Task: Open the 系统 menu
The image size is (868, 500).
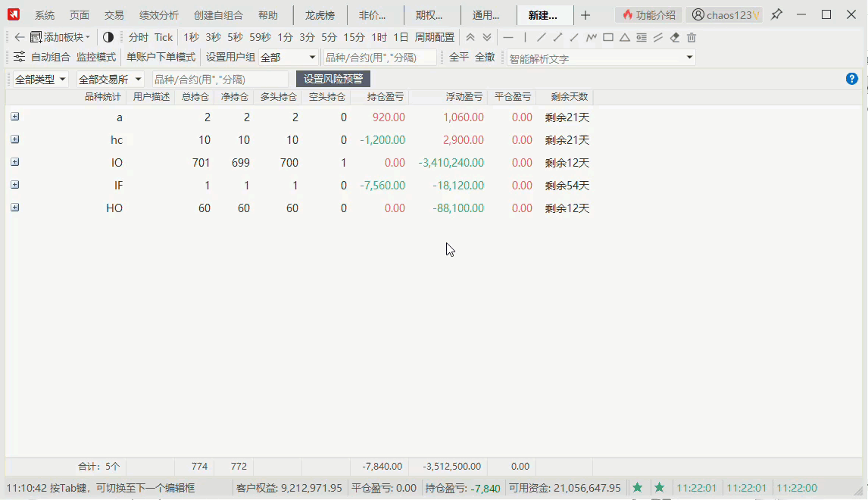Action: pyautogui.click(x=44, y=14)
